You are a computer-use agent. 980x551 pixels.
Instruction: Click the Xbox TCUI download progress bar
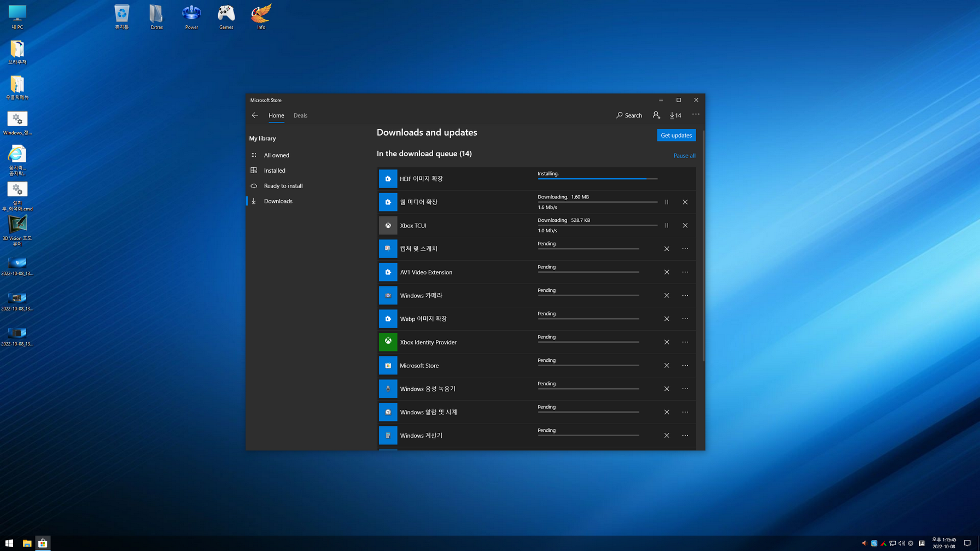598,225
